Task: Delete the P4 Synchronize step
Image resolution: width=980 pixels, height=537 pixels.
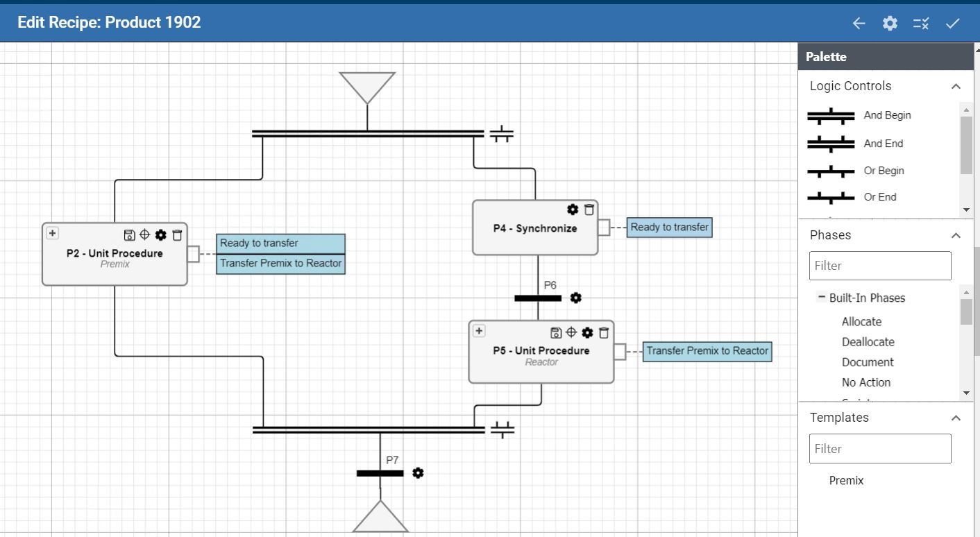Action: (x=589, y=210)
